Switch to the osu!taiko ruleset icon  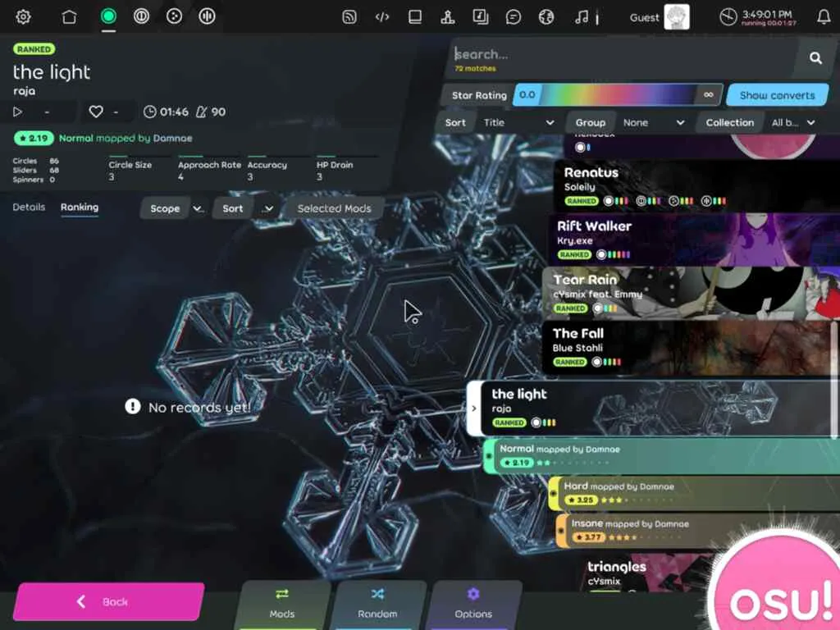(x=141, y=16)
